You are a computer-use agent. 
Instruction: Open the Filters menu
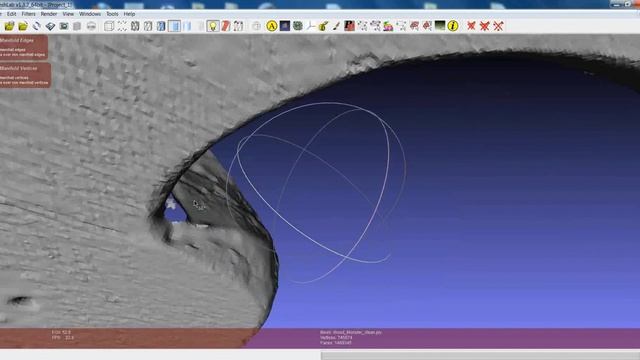pos(29,14)
